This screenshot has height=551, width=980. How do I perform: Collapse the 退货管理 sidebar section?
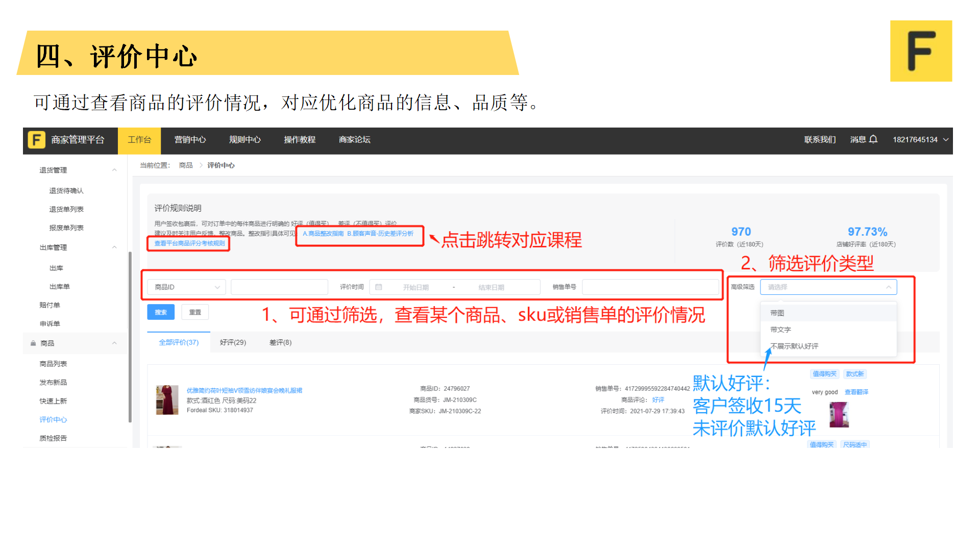tap(114, 170)
